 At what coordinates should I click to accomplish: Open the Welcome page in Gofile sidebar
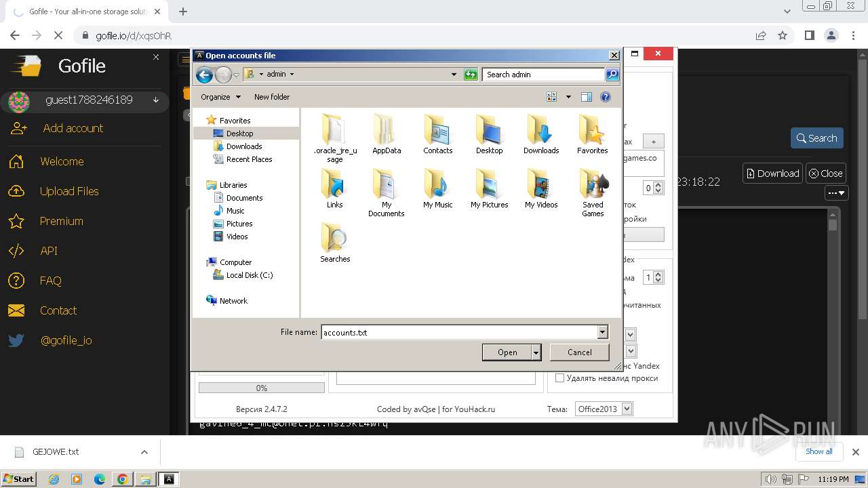pyautogui.click(x=62, y=161)
